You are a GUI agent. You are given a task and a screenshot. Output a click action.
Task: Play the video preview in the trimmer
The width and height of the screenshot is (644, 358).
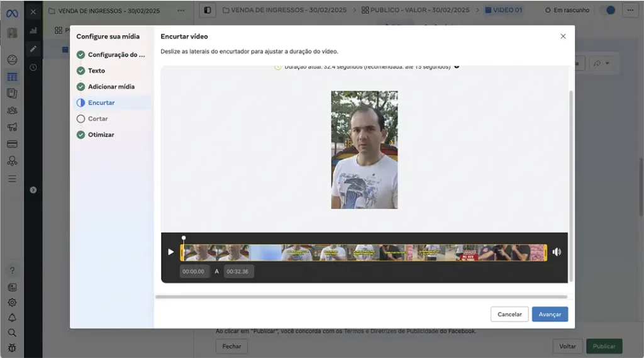click(x=170, y=252)
